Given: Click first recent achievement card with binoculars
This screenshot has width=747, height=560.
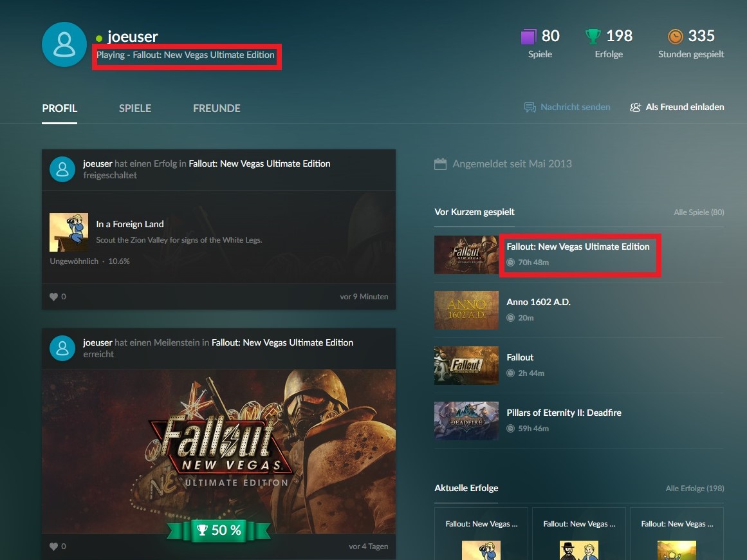Looking at the screenshot, I should coord(481,534).
